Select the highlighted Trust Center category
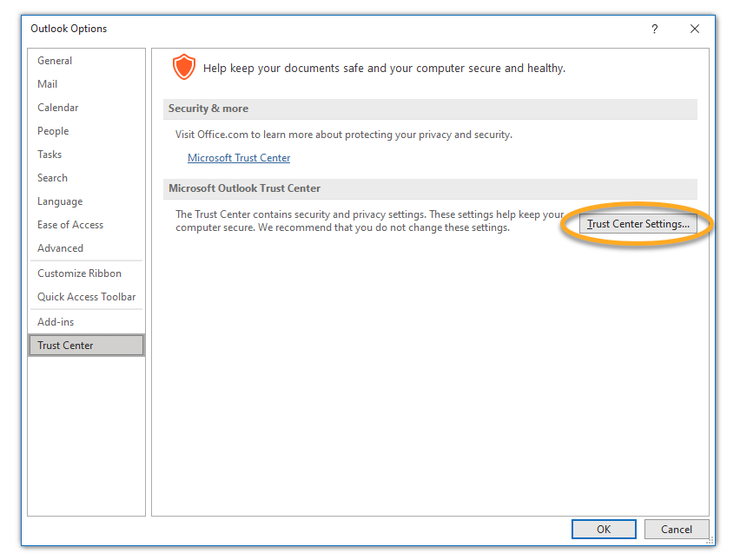740x560 pixels. tap(66, 346)
